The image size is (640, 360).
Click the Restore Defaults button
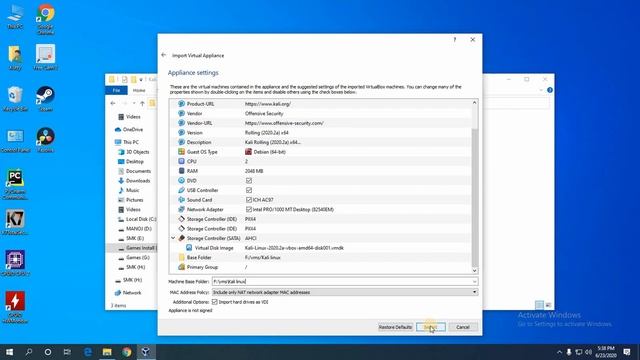click(395, 327)
